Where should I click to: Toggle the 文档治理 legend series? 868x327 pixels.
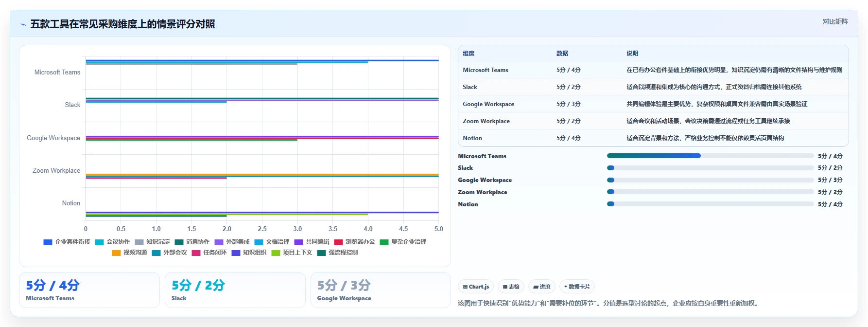point(272,242)
